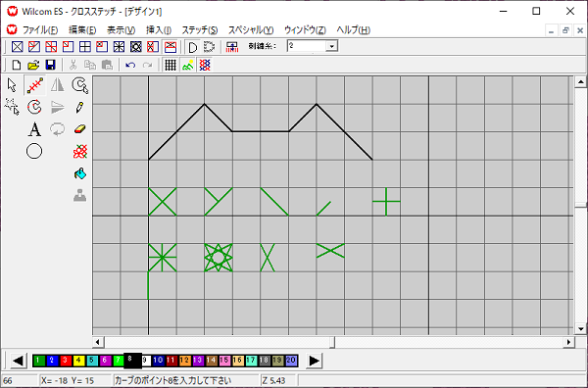588x388 pixels.
Task: Select the elongated vertical cross stitch
Action: (153, 46)
